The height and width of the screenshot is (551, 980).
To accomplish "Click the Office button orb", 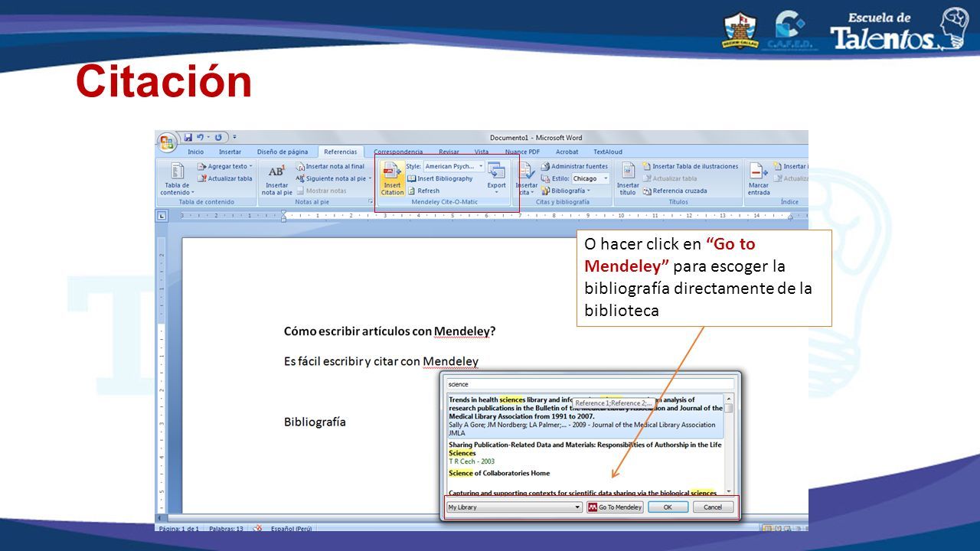I will coord(167,142).
